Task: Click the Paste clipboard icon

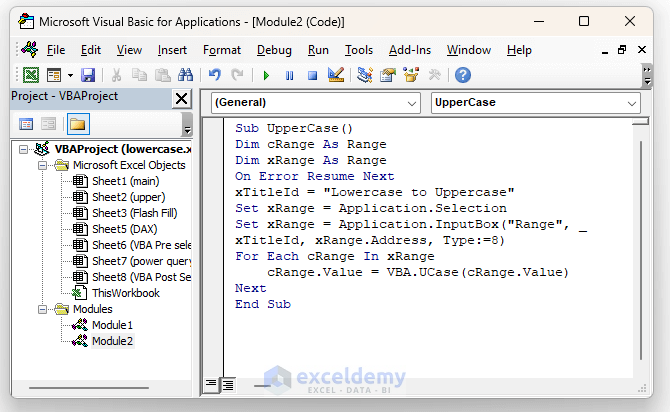Action: [x=162, y=76]
